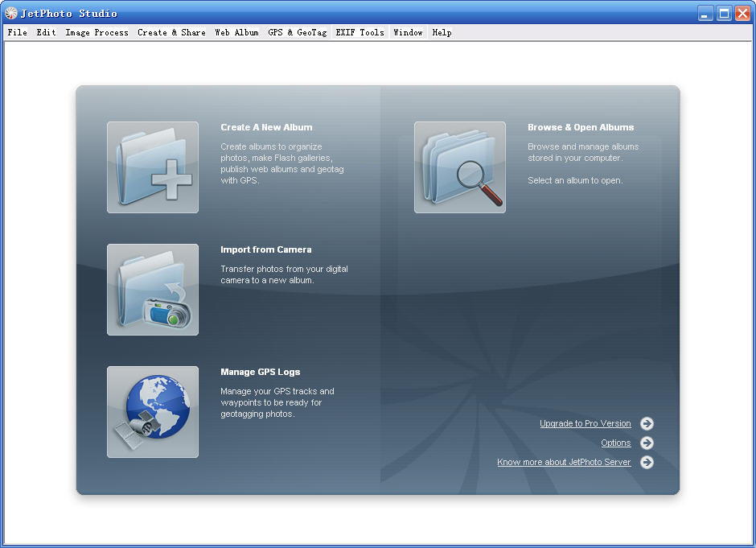Open the Window menu
Screen dimensions: 756x548
pos(408,33)
